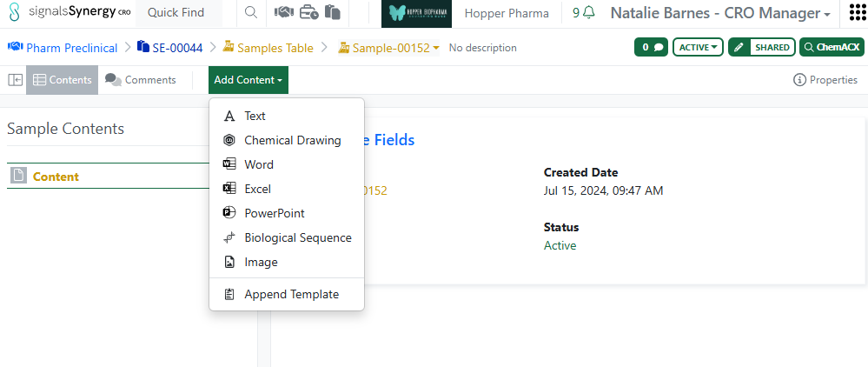Choose Chemical Drawing from Add Content menu
Image resolution: width=868 pixels, height=367 pixels.
coord(292,140)
